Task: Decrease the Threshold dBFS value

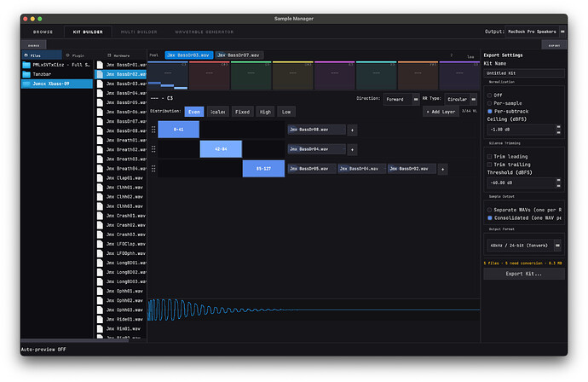Action: (558, 185)
